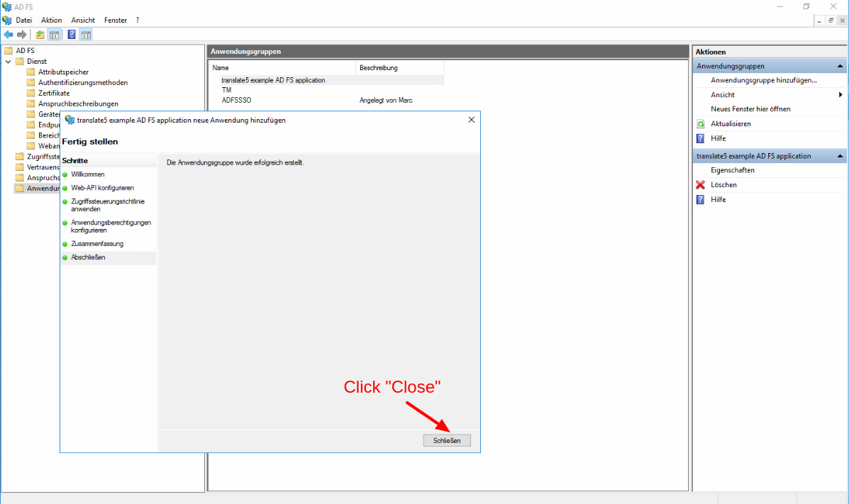Click the Abschließen step
The height and width of the screenshot is (504, 849).
(x=88, y=257)
